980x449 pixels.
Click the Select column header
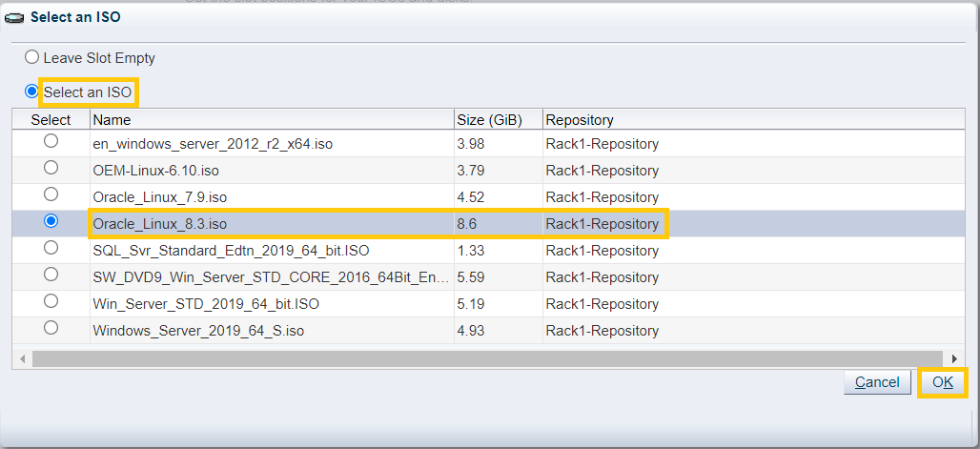tap(51, 119)
